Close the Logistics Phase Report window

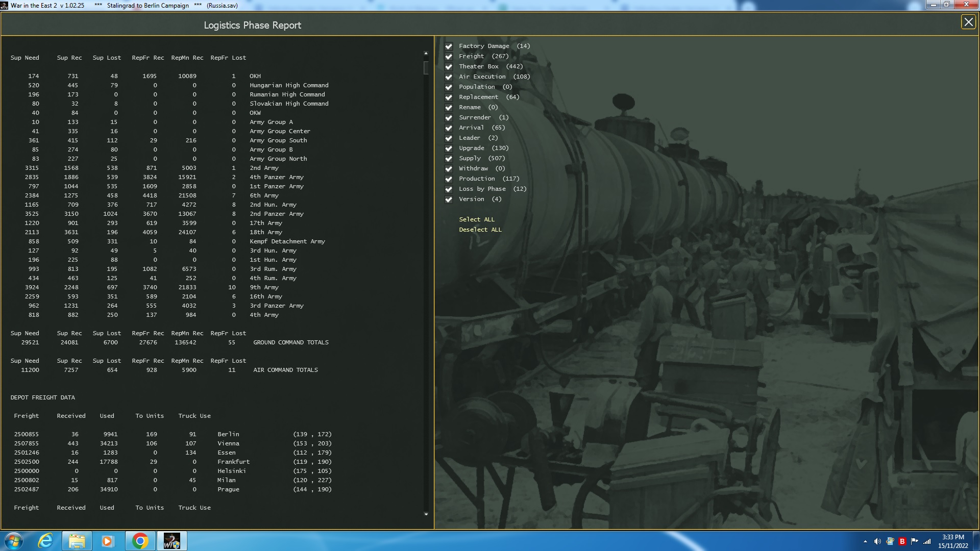968,22
